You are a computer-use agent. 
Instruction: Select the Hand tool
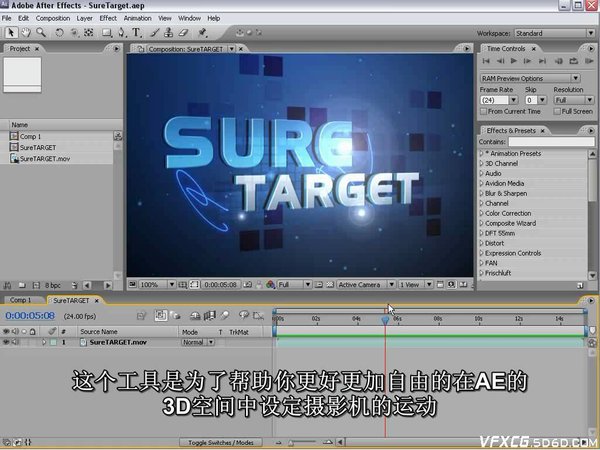click(26, 33)
